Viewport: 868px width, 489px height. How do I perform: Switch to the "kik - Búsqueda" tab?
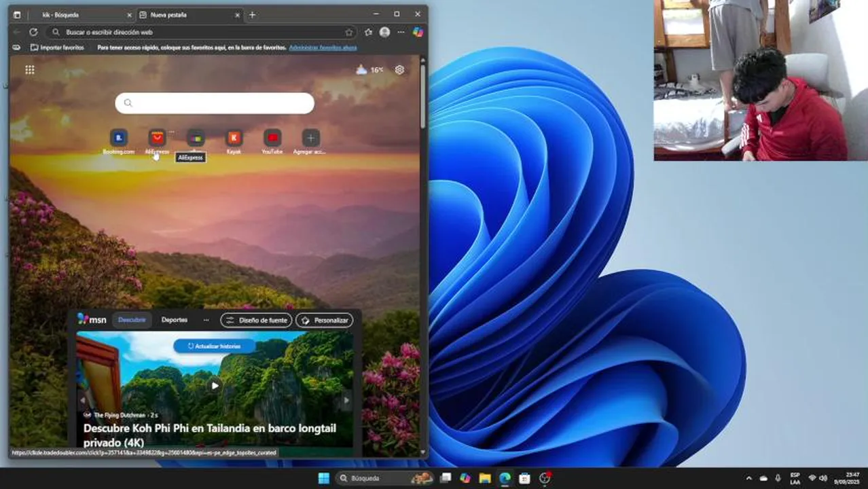tap(79, 14)
